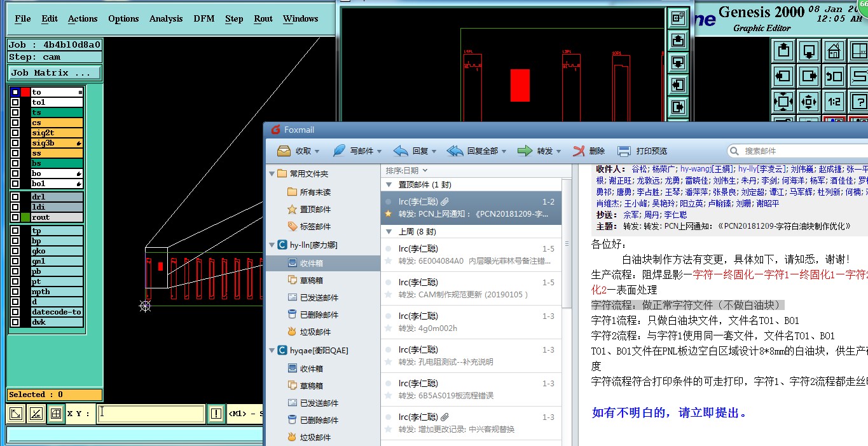Open the DFM menu
The width and height of the screenshot is (868, 446).
204,18
